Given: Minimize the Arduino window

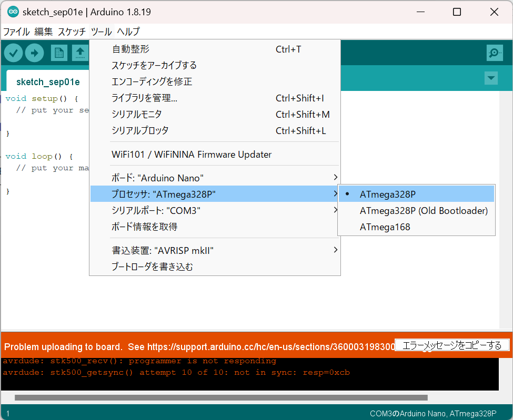Looking at the screenshot, I should [x=420, y=12].
